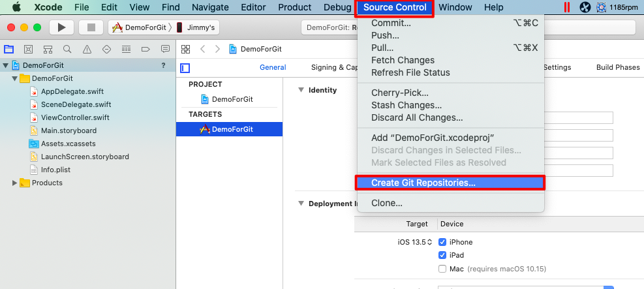Select LaunchScreen.storyboard in navigator
The width and height of the screenshot is (644, 289).
coord(84,157)
